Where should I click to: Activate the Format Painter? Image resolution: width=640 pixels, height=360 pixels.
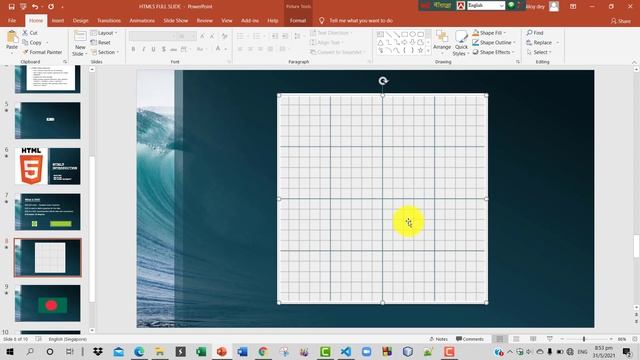pyautogui.click(x=42, y=52)
